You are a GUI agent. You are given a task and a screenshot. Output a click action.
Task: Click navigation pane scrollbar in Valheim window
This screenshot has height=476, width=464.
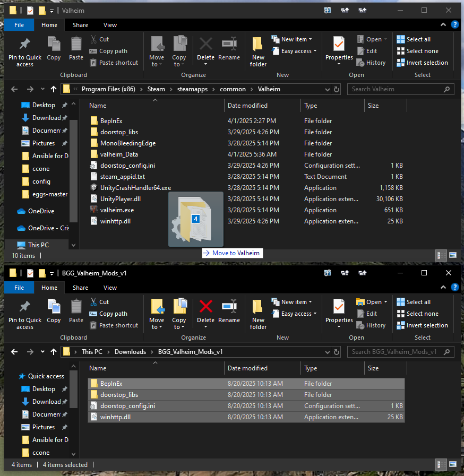[73, 171]
